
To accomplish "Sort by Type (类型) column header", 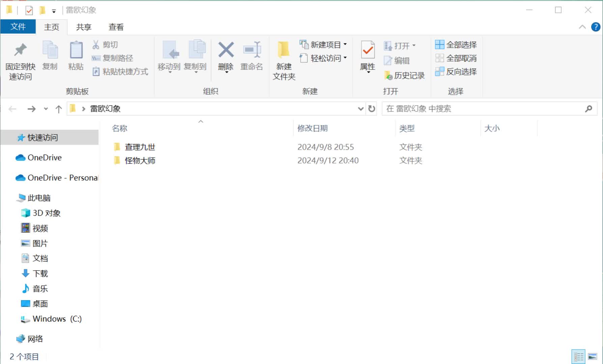I will point(407,128).
